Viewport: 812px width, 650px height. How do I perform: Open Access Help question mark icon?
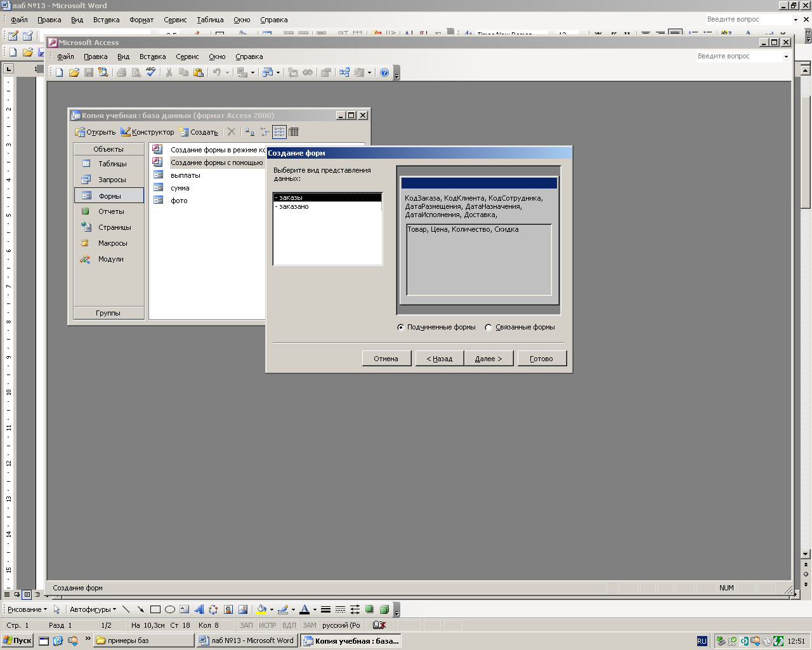pos(384,73)
